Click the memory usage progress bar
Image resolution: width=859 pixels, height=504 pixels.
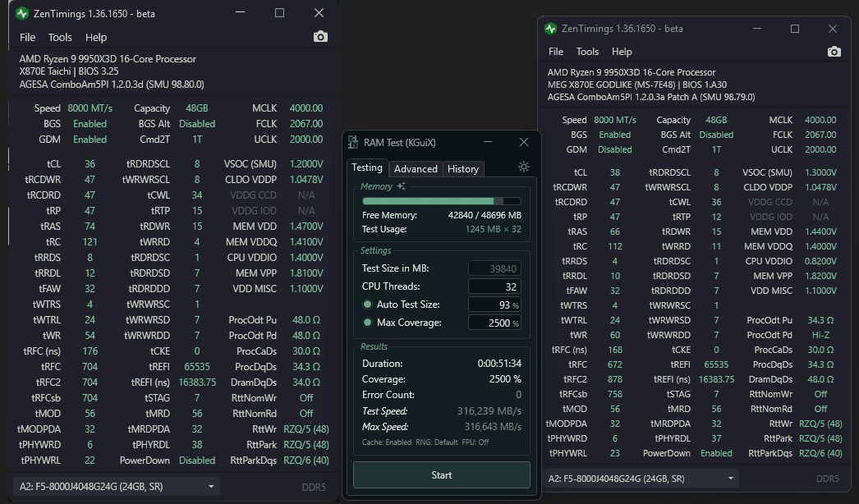tap(442, 201)
